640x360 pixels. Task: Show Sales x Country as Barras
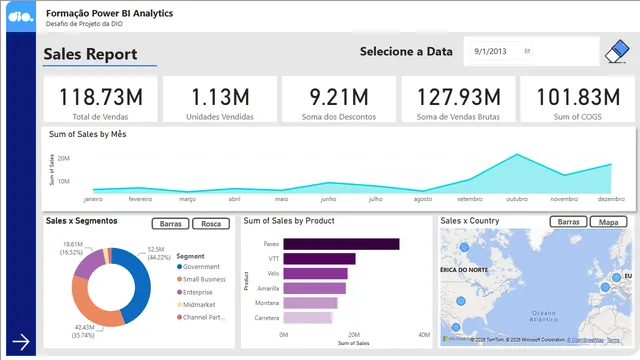click(x=569, y=222)
